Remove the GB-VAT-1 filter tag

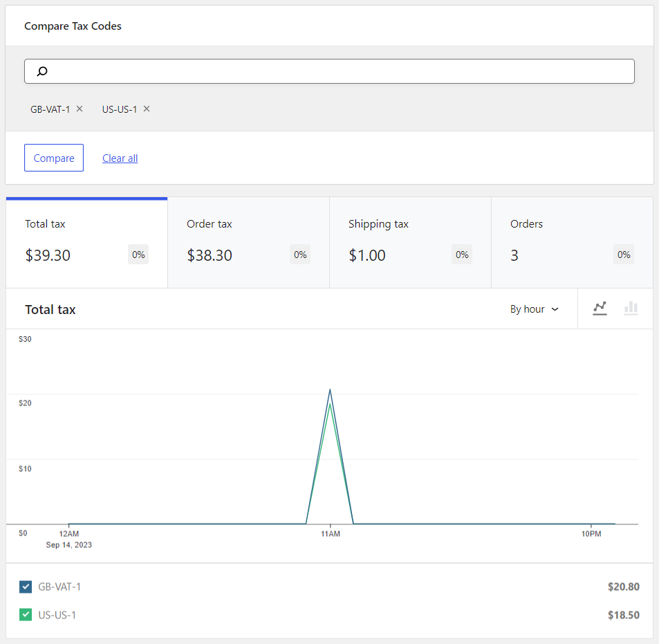80,109
